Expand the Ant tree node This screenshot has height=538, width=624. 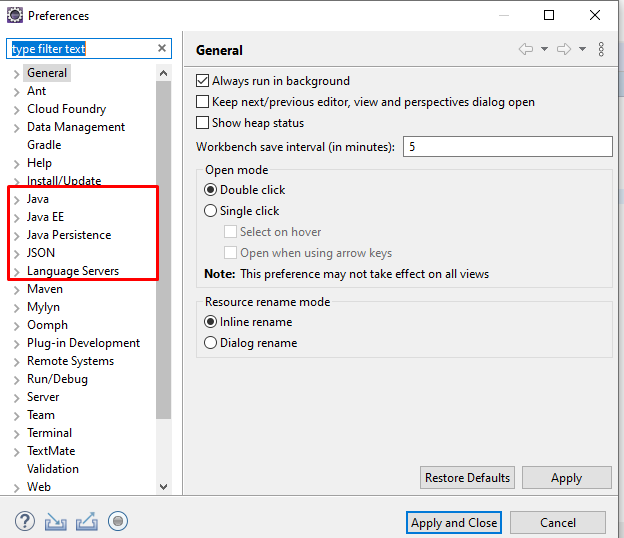[x=16, y=92]
